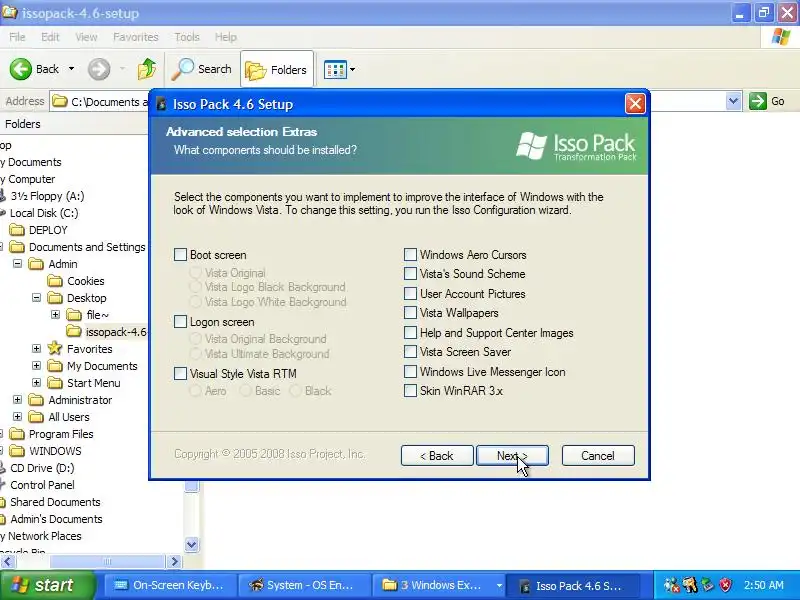Expand the All Users folder node
800x600 pixels.
(x=17, y=416)
